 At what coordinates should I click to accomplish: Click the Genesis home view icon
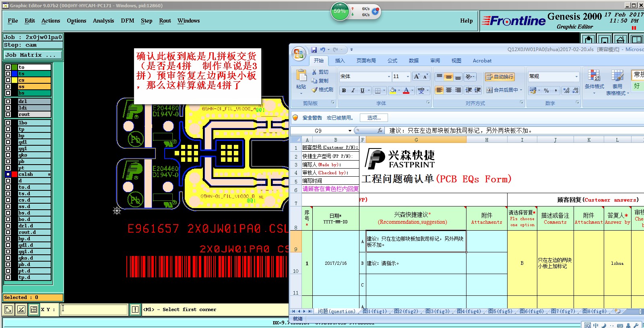[x=620, y=39]
